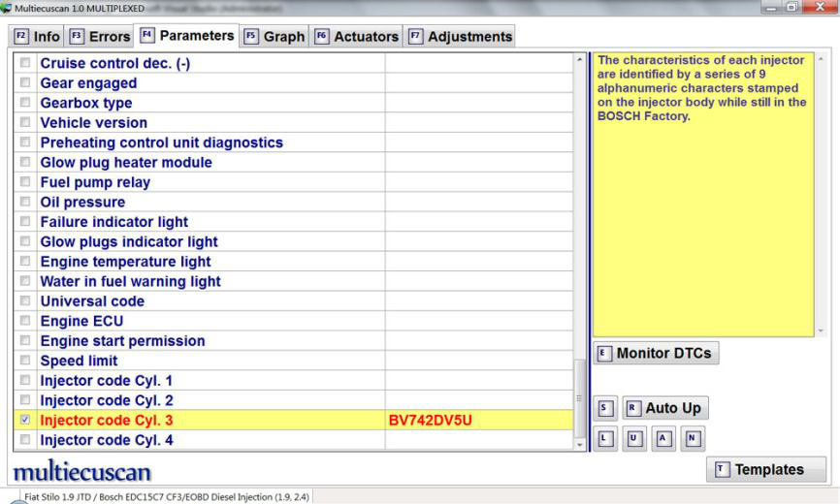The image size is (840, 504).
Task: Uncheck Injector code Cyl. 3 checkbox
Action: (25, 421)
